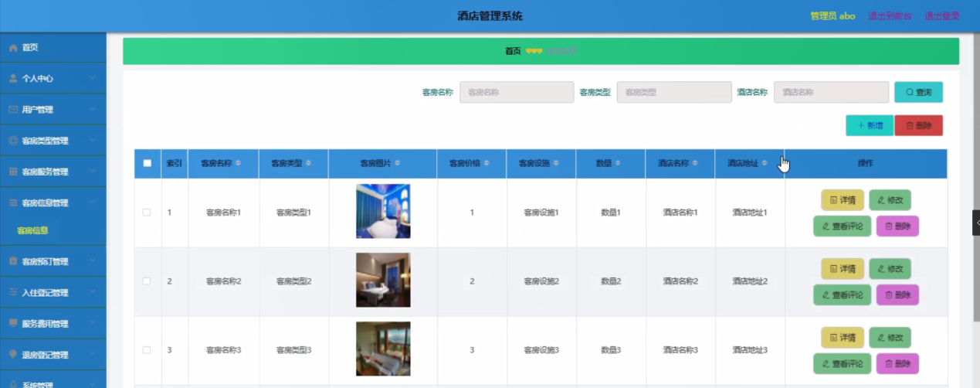Click the home icon beside 首页 in sidebar
This screenshot has height=388, width=980.
pyautogui.click(x=13, y=48)
